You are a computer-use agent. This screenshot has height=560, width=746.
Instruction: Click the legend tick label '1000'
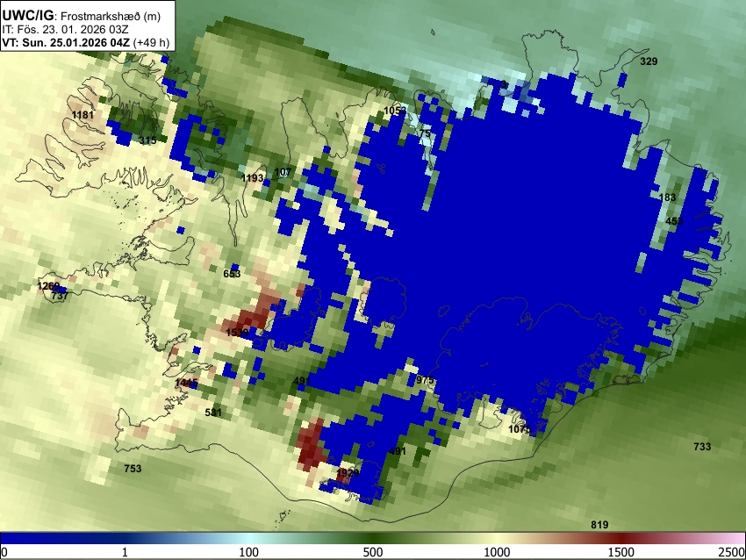click(x=497, y=552)
